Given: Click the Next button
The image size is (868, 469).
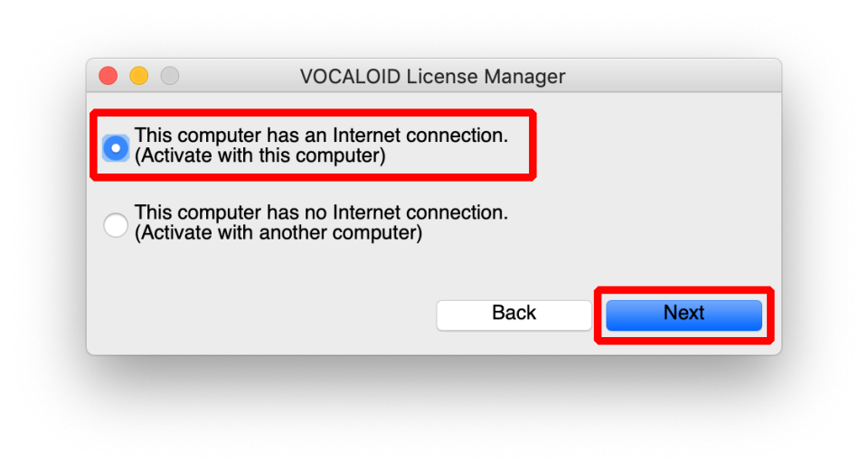Looking at the screenshot, I should click(684, 314).
